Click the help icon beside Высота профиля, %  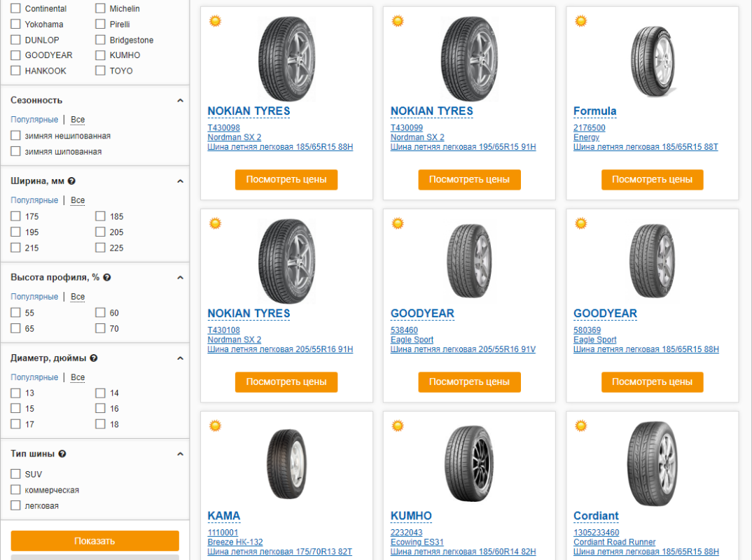click(107, 278)
